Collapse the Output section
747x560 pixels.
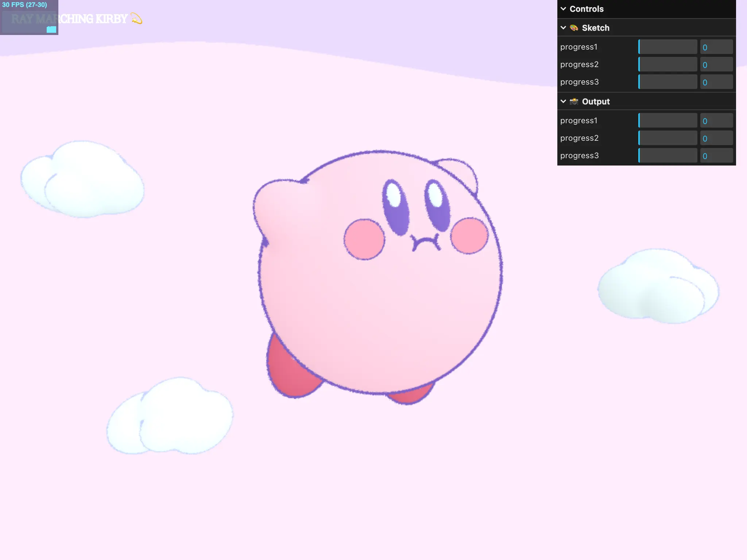pyautogui.click(x=563, y=101)
